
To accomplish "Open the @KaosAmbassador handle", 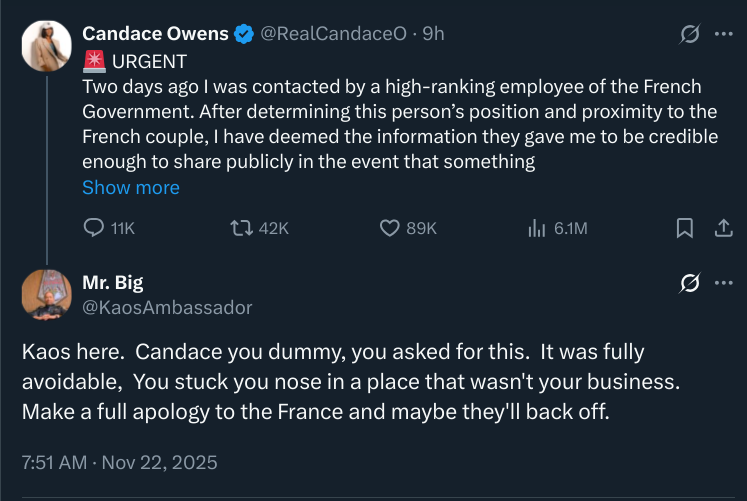I will 167,308.
